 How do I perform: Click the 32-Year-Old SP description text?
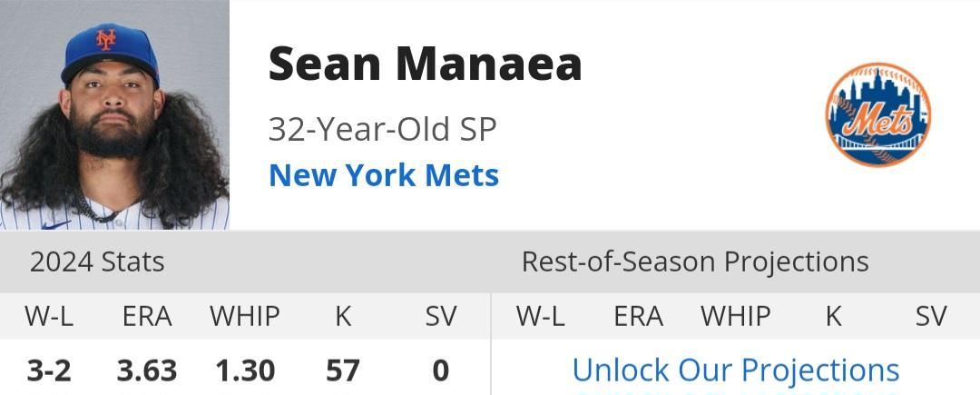[x=383, y=129]
